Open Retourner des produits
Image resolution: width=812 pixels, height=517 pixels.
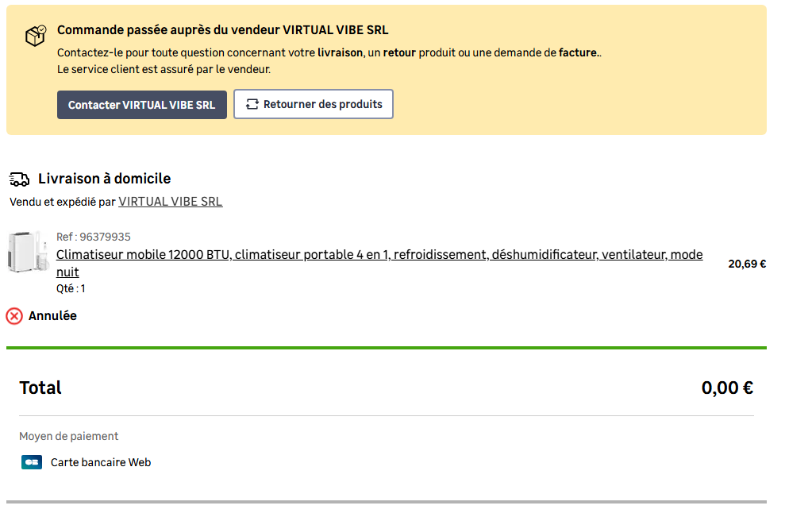point(314,104)
